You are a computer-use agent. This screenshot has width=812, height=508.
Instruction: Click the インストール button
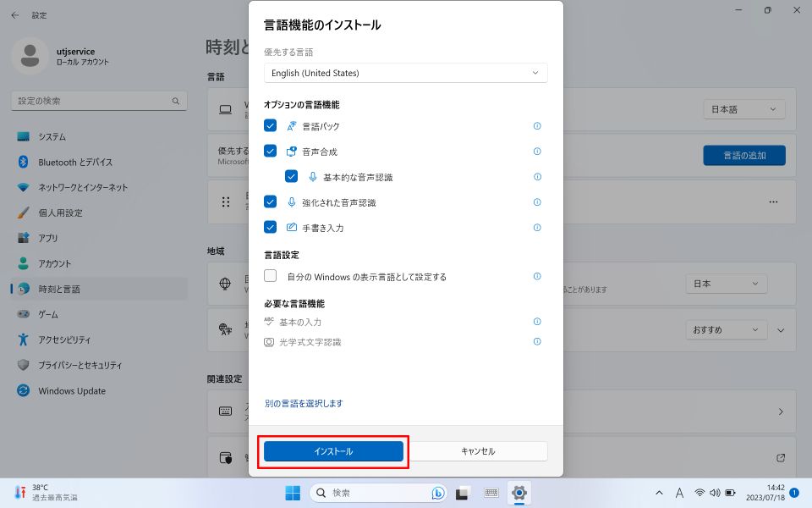pyautogui.click(x=333, y=451)
